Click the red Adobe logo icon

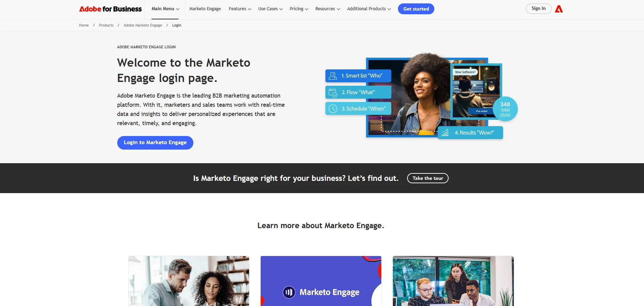pos(559,9)
